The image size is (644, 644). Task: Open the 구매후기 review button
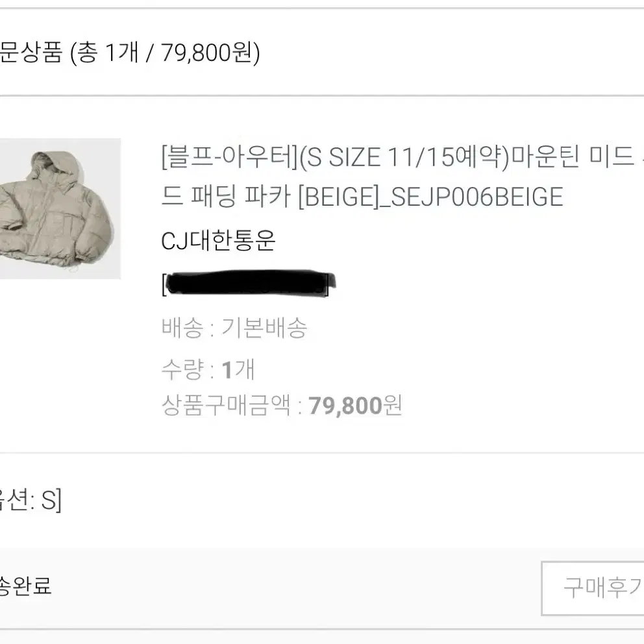pos(593,588)
